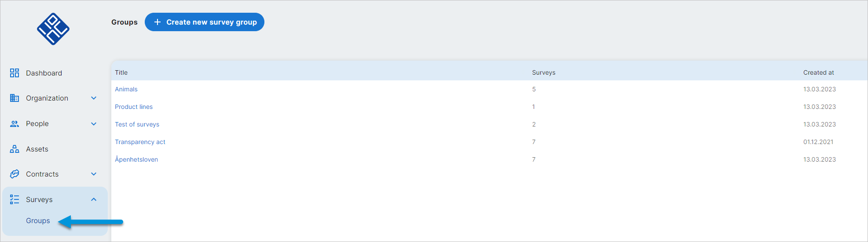Image resolution: width=868 pixels, height=242 pixels.
Task: Click the Contracts handshake icon
Action: [x=15, y=174]
